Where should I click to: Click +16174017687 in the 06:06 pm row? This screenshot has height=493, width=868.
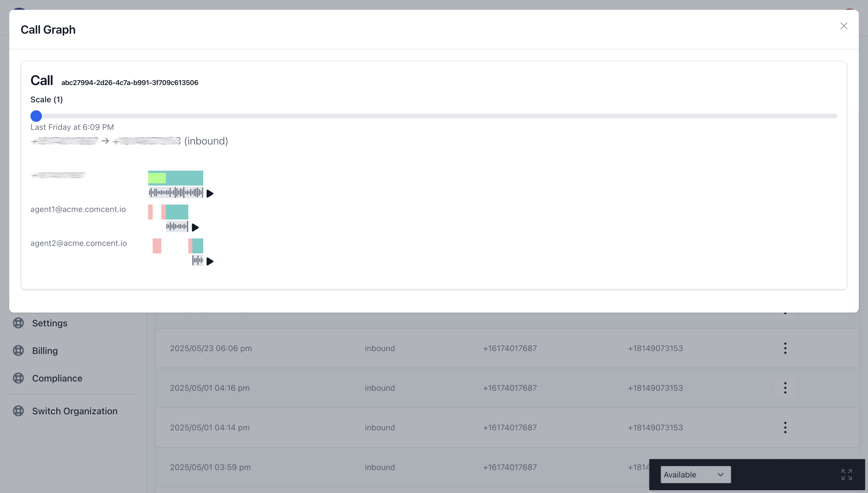pyautogui.click(x=510, y=348)
